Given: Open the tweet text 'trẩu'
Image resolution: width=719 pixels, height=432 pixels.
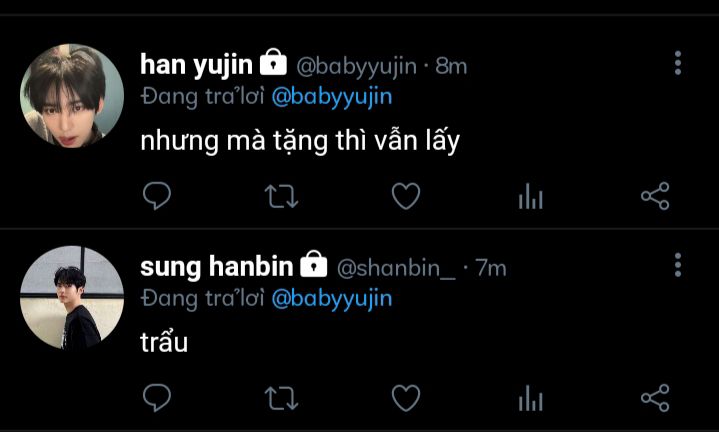Looking at the screenshot, I should click(164, 342).
